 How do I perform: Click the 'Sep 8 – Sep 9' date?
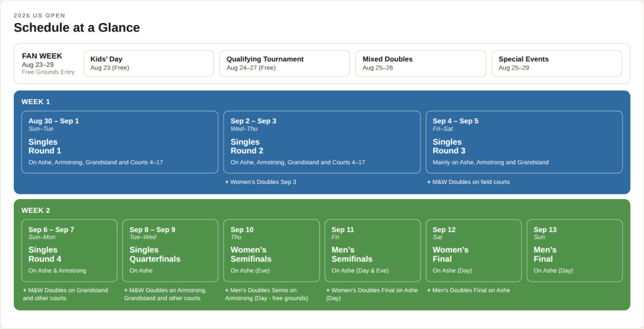pyautogui.click(x=152, y=230)
